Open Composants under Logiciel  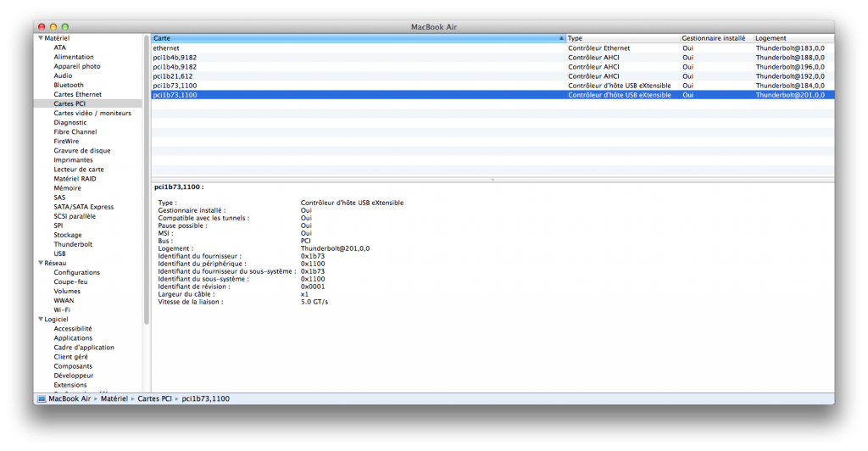73,366
